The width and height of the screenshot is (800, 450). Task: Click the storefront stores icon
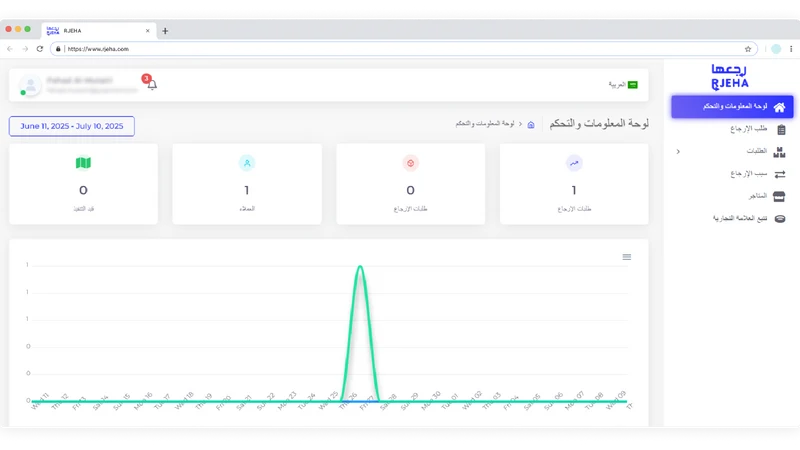point(779,196)
